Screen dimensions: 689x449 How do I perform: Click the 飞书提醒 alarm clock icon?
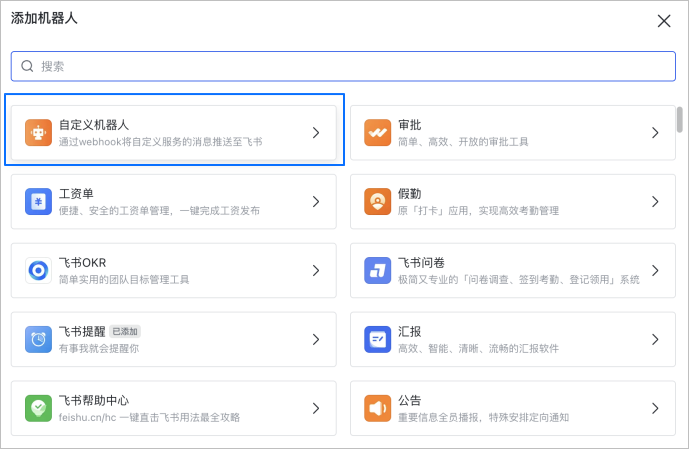coord(38,340)
